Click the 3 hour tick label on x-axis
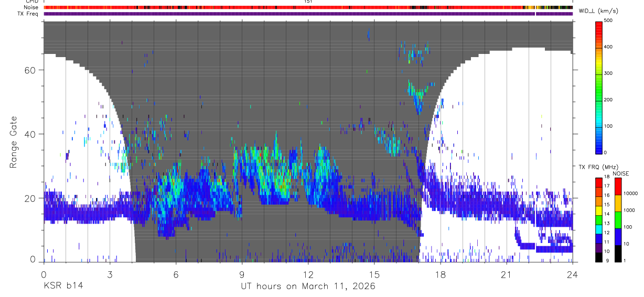644x297 pixels. tap(110, 274)
